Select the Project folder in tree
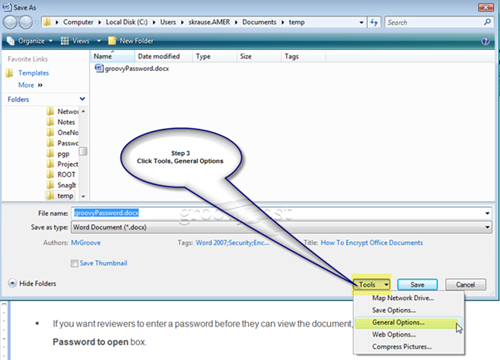The image size is (500, 360). (x=68, y=164)
